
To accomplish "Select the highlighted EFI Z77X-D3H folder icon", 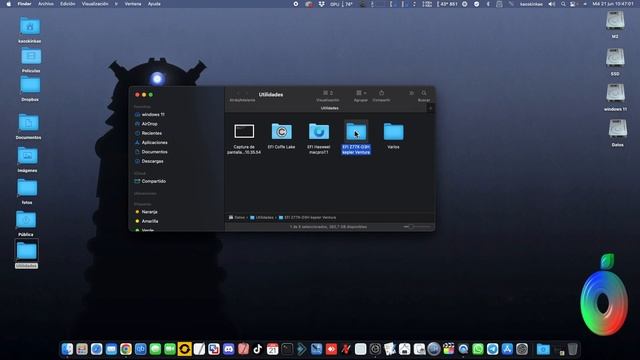I will [356, 131].
